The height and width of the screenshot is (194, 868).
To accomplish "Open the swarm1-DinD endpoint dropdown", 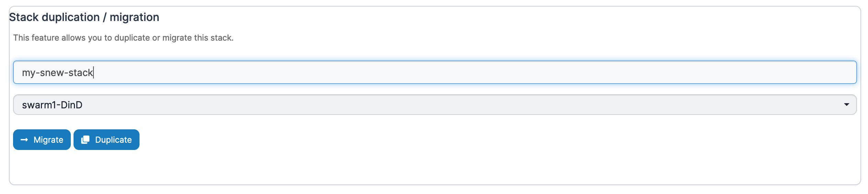I will 435,105.
